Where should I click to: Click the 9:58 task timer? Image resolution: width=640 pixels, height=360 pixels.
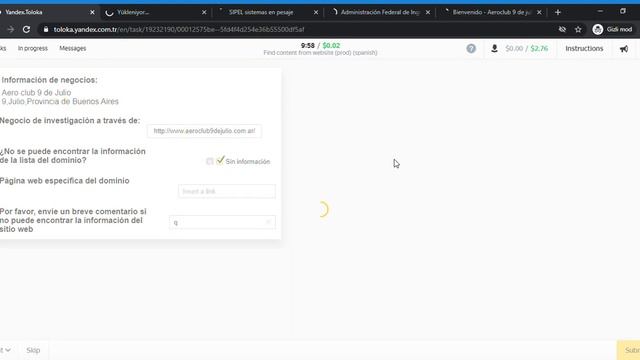click(x=308, y=46)
